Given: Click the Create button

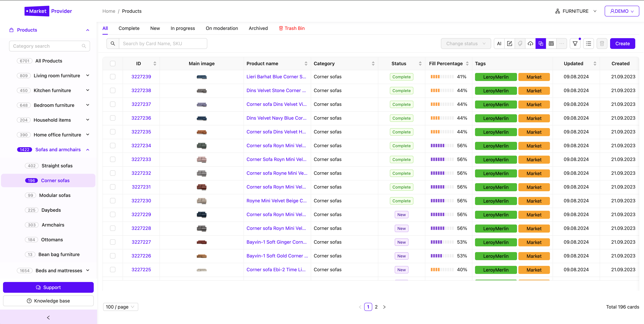Looking at the screenshot, I should tap(622, 43).
